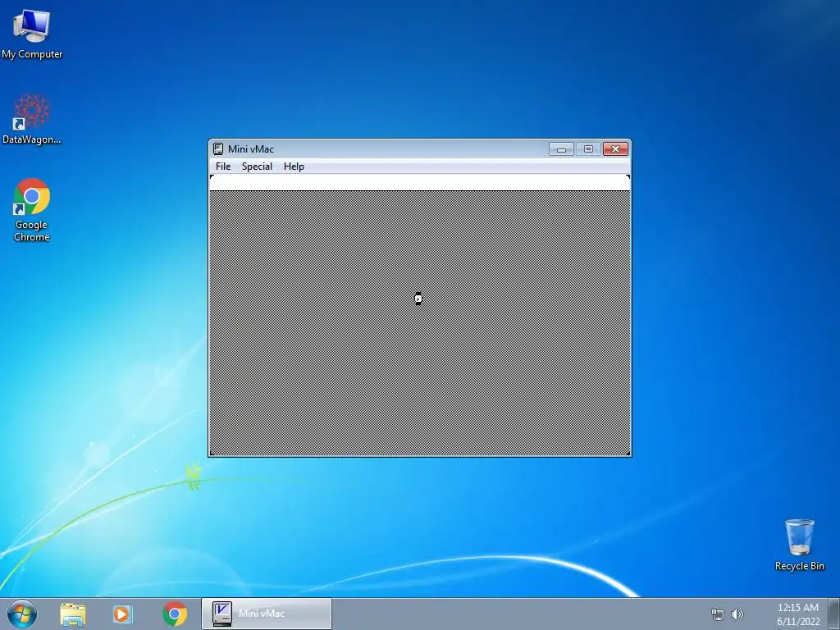
Task: Click the taskbar clock showing 12:15 AM
Action: pos(797,614)
